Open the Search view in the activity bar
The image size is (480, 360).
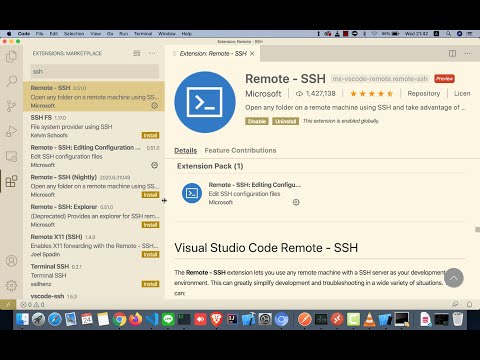(11, 81)
